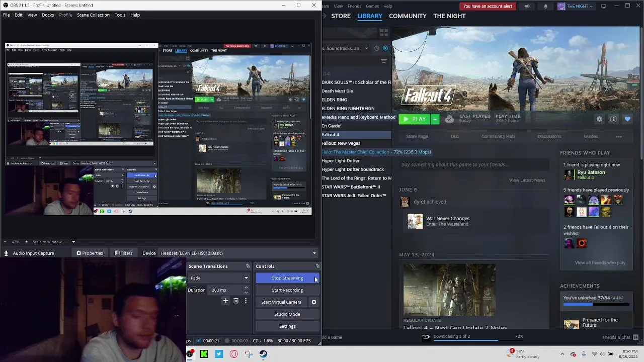View Latest News link
Image resolution: width=644 pixels, height=362 pixels.
527,180
